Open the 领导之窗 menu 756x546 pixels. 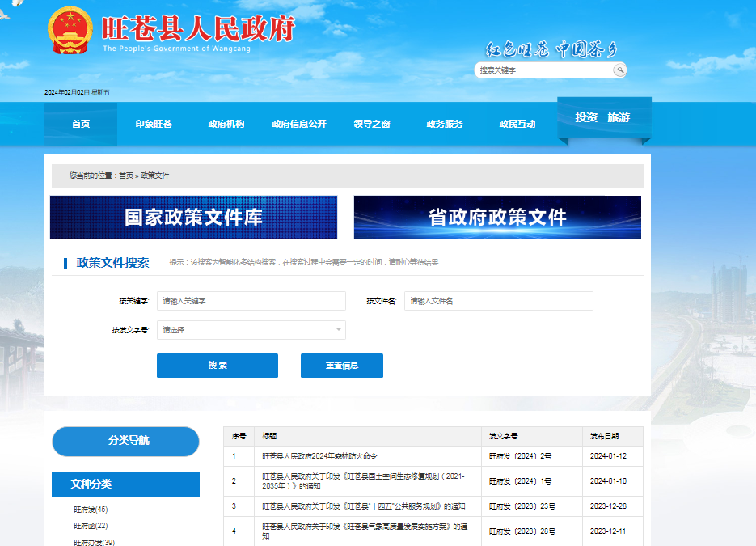(372, 124)
